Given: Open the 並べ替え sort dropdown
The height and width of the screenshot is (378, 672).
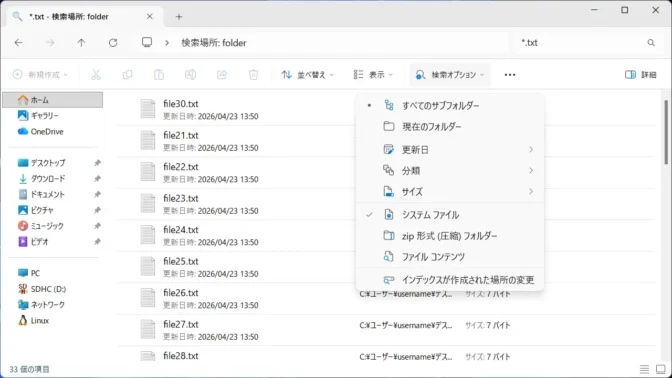Looking at the screenshot, I should point(307,75).
